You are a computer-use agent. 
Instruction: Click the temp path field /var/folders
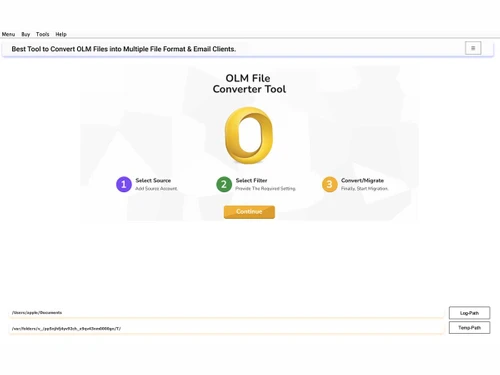coord(227,328)
